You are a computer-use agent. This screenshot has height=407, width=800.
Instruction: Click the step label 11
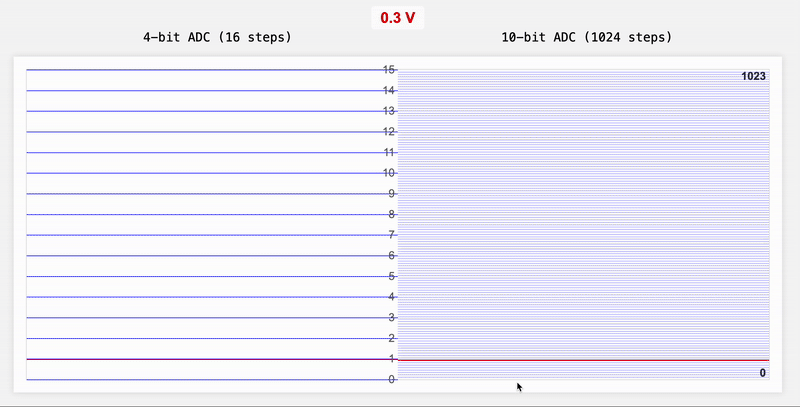[x=389, y=152]
